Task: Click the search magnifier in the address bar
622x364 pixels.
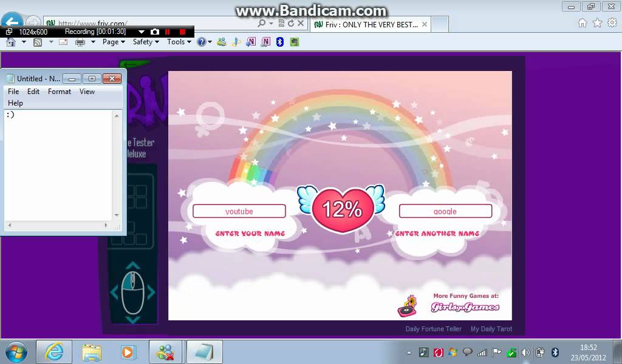Action: pyautogui.click(x=261, y=24)
